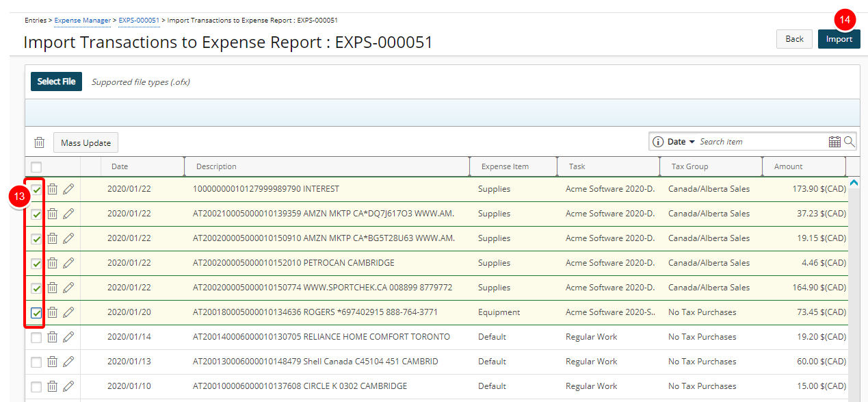Viewport: 868px width, 402px height.
Task: Select the Equipment expense item cell
Action: [x=499, y=312]
